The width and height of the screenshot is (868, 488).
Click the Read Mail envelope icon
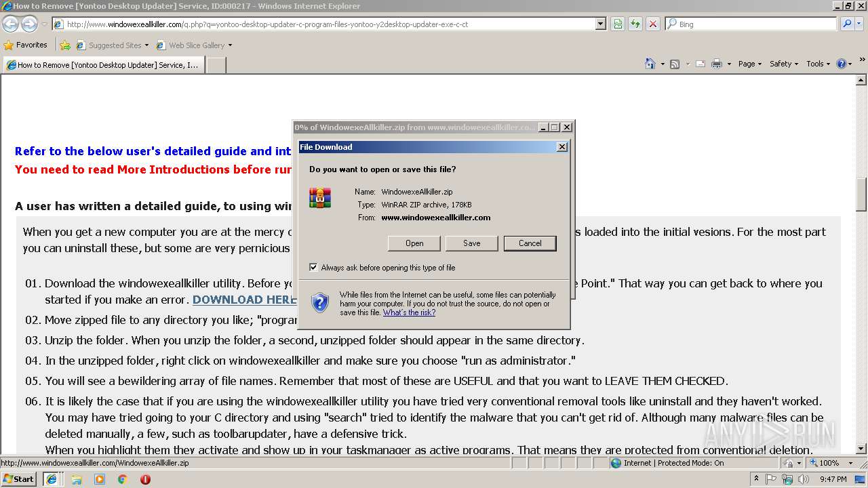click(x=700, y=64)
